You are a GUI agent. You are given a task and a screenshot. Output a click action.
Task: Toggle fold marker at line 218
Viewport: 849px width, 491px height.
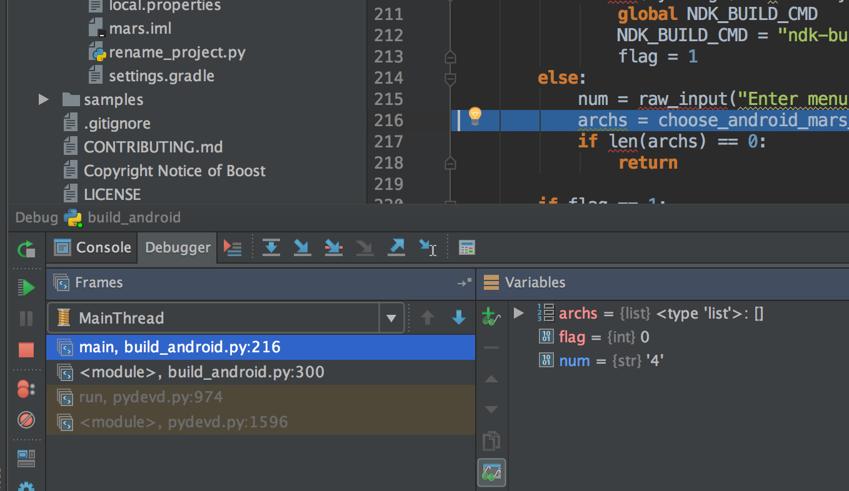[x=450, y=163]
